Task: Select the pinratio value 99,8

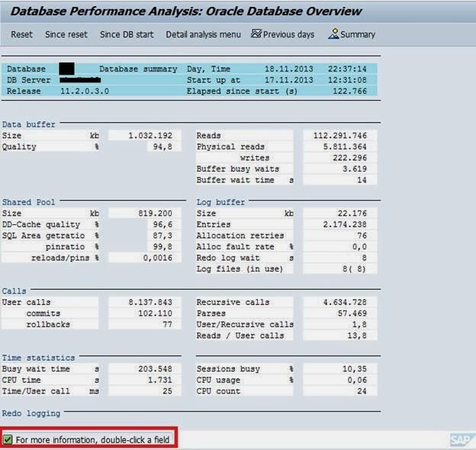Action: click(x=162, y=246)
